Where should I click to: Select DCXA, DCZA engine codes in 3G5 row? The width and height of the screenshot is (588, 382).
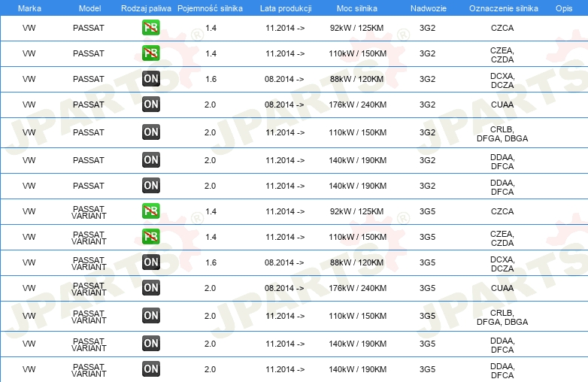coord(502,263)
